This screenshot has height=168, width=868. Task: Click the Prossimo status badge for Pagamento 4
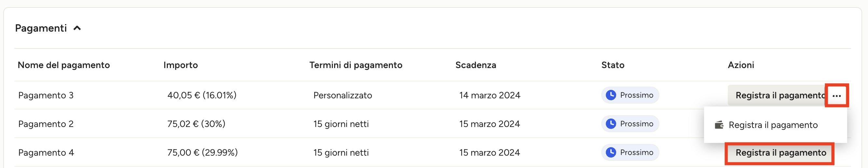[x=630, y=152]
